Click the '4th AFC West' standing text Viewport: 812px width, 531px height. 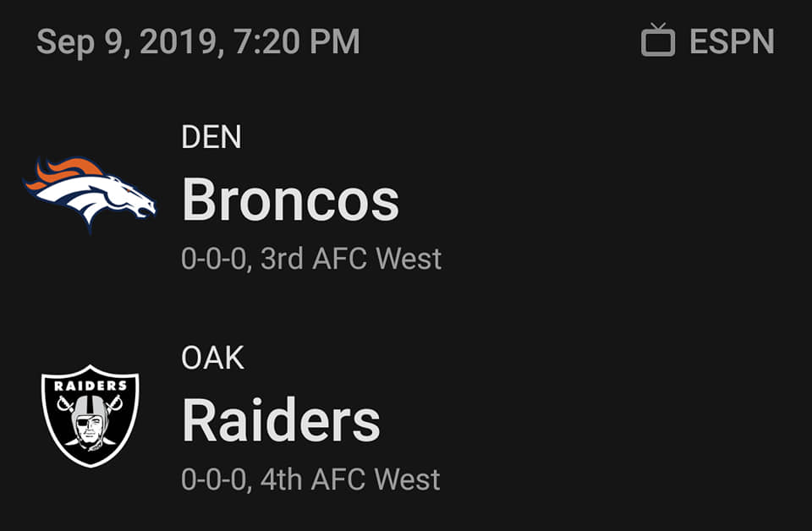(x=350, y=479)
